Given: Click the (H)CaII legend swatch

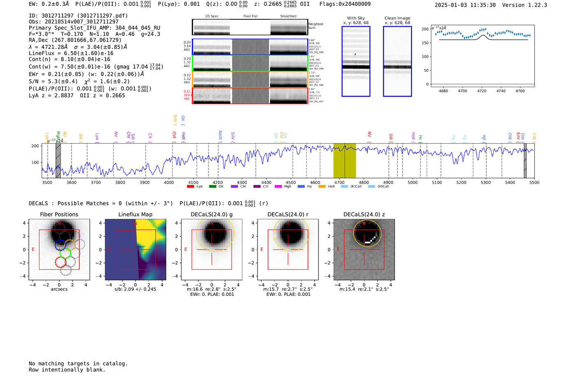Looking at the screenshot, I should coord(372,186).
